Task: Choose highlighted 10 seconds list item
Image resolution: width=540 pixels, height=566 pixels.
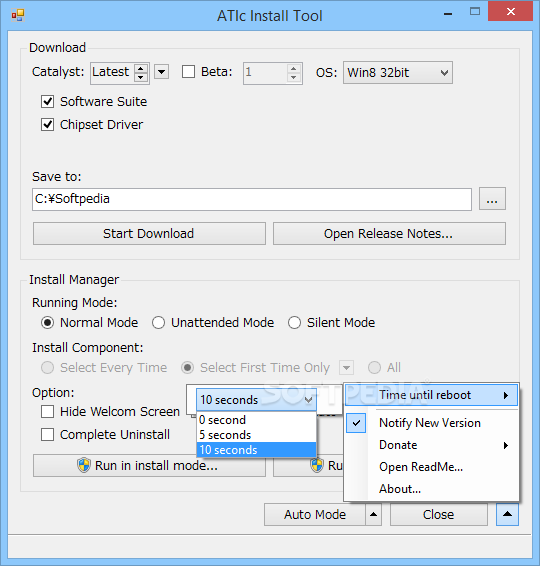Action: [256, 450]
